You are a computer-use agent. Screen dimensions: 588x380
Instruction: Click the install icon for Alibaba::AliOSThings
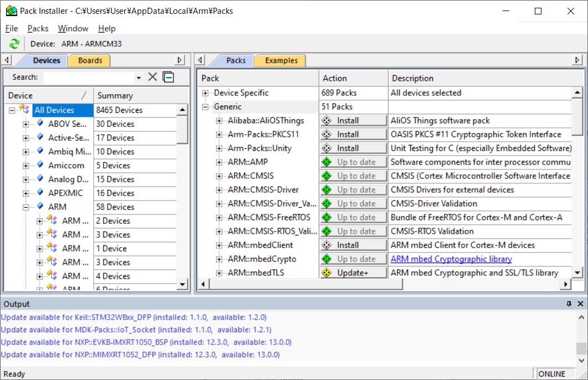[x=326, y=120]
